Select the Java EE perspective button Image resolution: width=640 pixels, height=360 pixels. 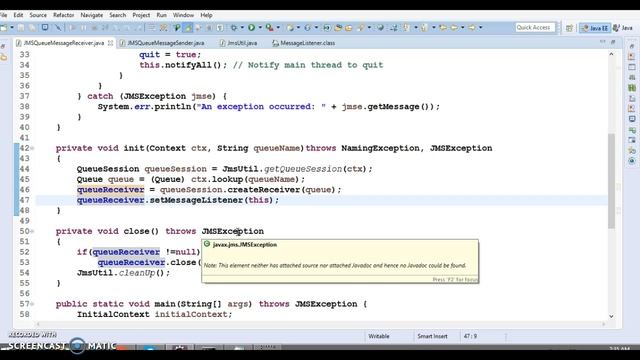click(595, 28)
